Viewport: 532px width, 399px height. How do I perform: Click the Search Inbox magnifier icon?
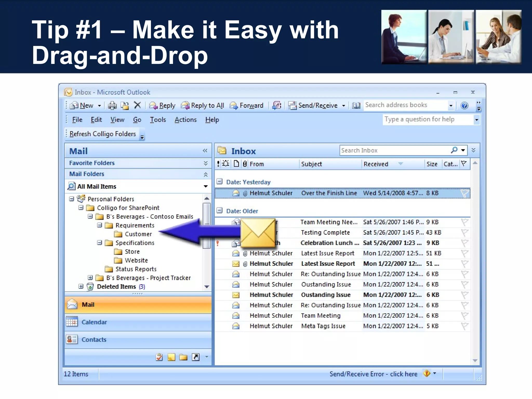coord(454,150)
